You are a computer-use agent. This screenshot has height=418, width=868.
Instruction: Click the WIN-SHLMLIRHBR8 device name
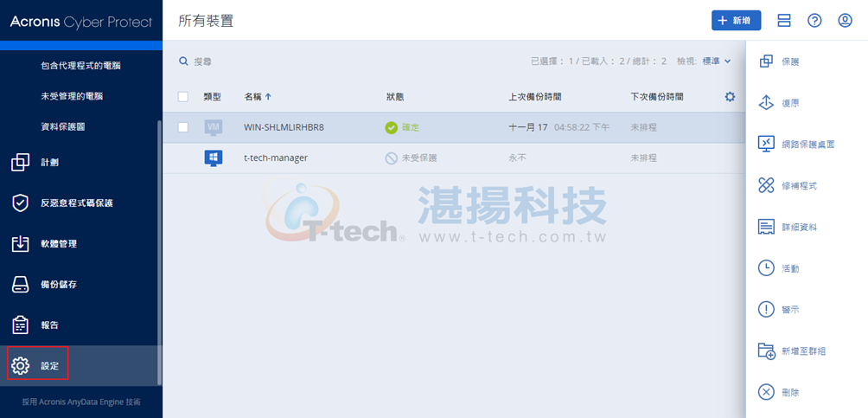(x=284, y=127)
